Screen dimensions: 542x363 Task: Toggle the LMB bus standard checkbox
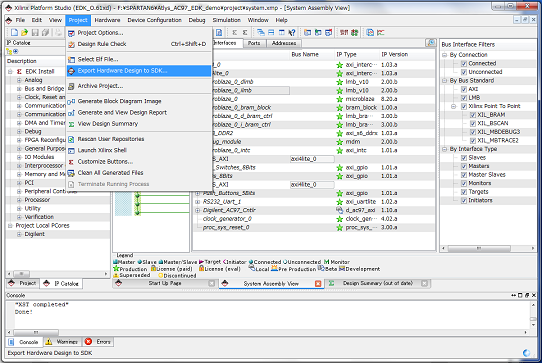pos(464,98)
